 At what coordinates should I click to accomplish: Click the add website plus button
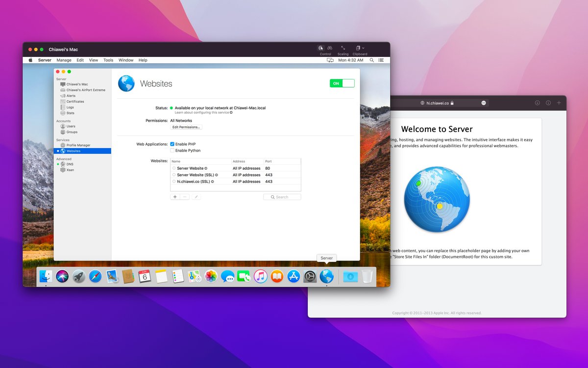pos(175,197)
